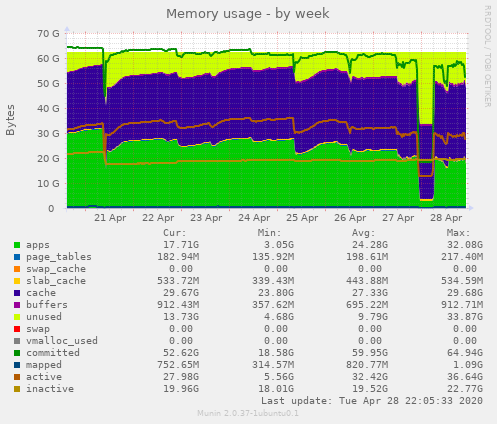The height and width of the screenshot is (424, 497).
Task: Click the 'inactive' legend label
Action: pyautogui.click(x=50, y=389)
